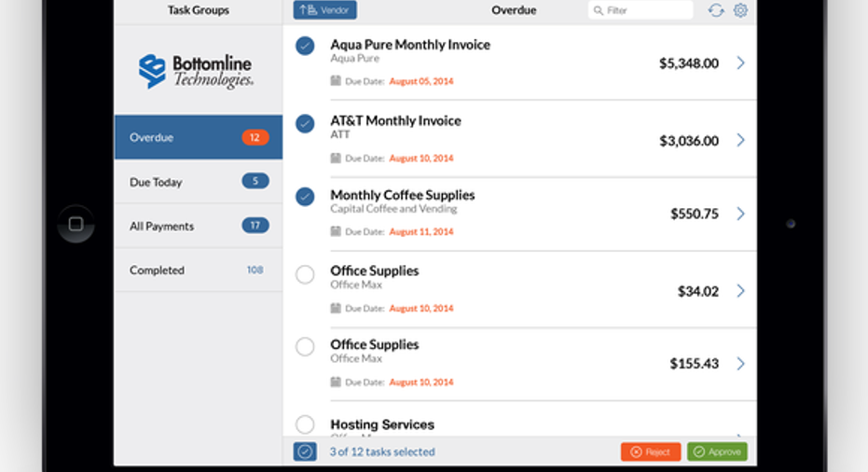Uncheck AT&T Monthly Invoice
The image size is (868, 472).
(x=305, y=123)
